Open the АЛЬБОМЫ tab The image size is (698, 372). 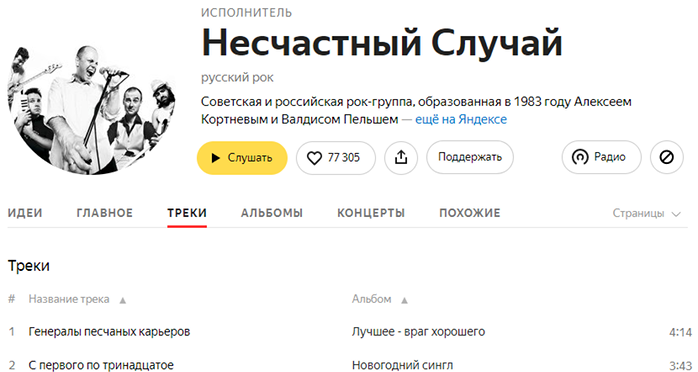tap(272, 213)
